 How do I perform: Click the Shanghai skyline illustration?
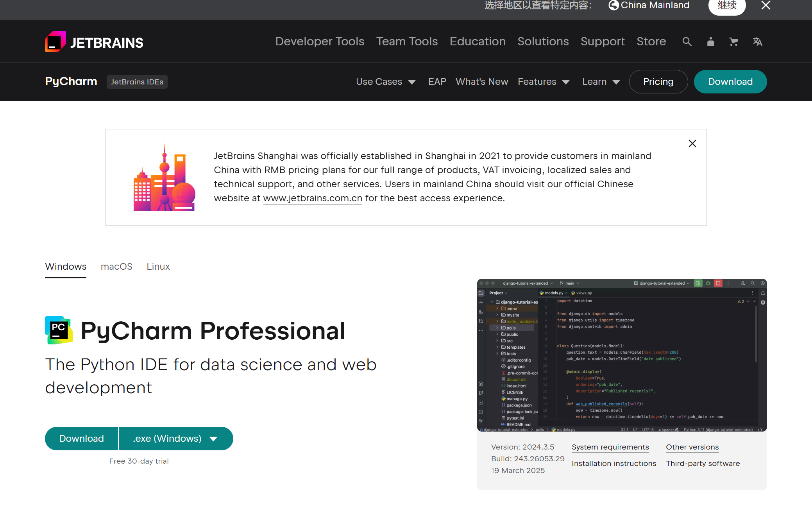click(x=165, y=177)
